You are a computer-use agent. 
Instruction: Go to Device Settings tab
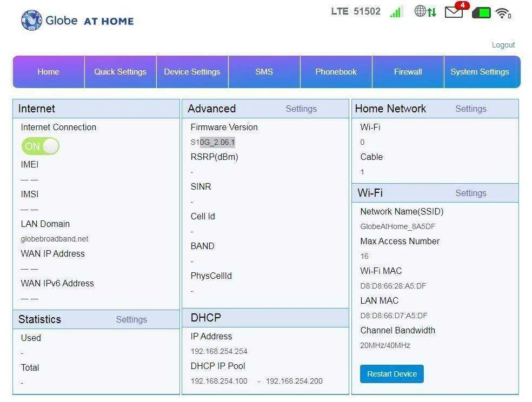pyautogui.click(x=192, y=72)
